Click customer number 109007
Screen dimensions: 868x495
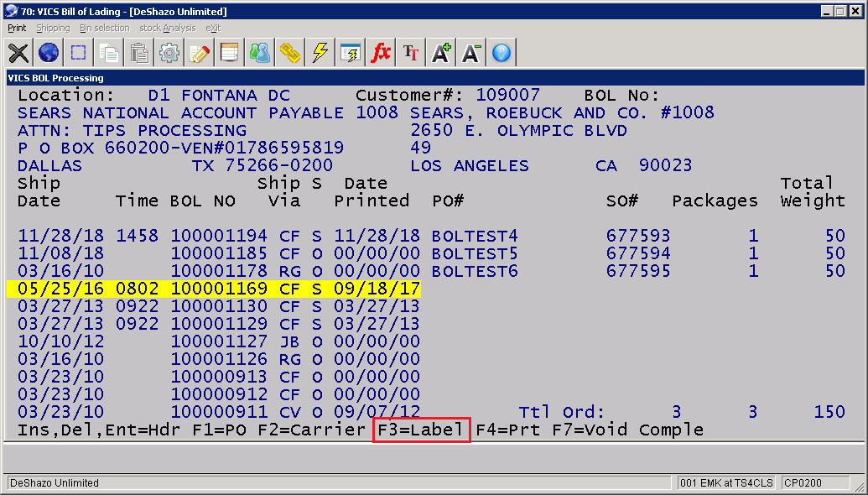point(507,96)
